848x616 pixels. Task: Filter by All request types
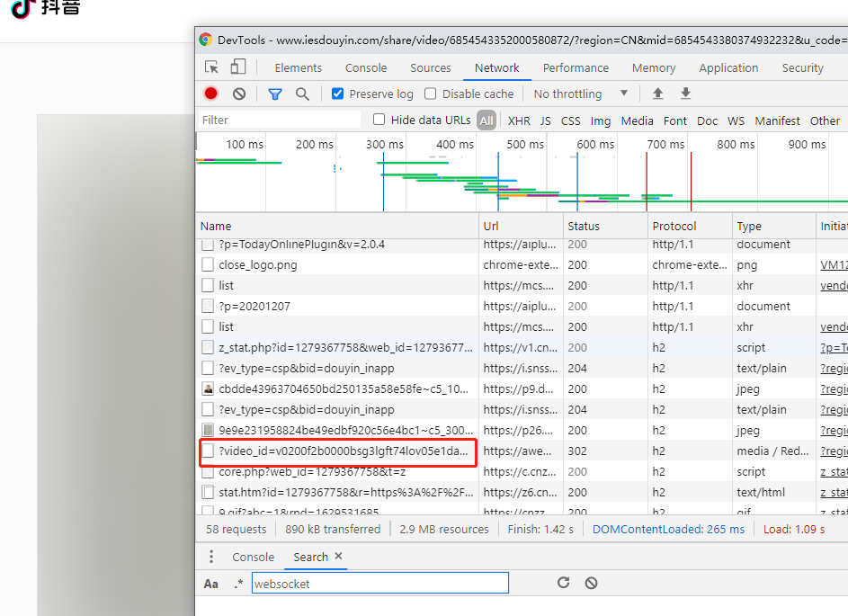point(486,121)
